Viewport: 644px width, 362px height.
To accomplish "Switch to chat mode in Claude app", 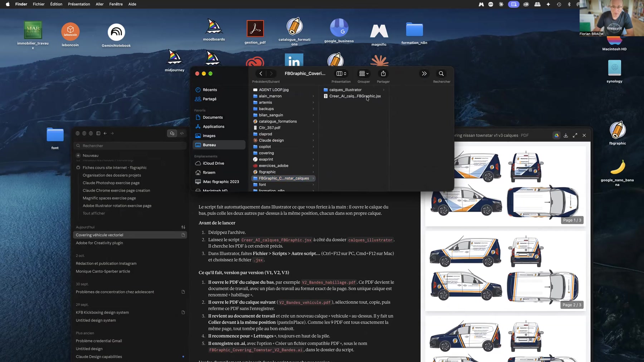I will 172,133.
